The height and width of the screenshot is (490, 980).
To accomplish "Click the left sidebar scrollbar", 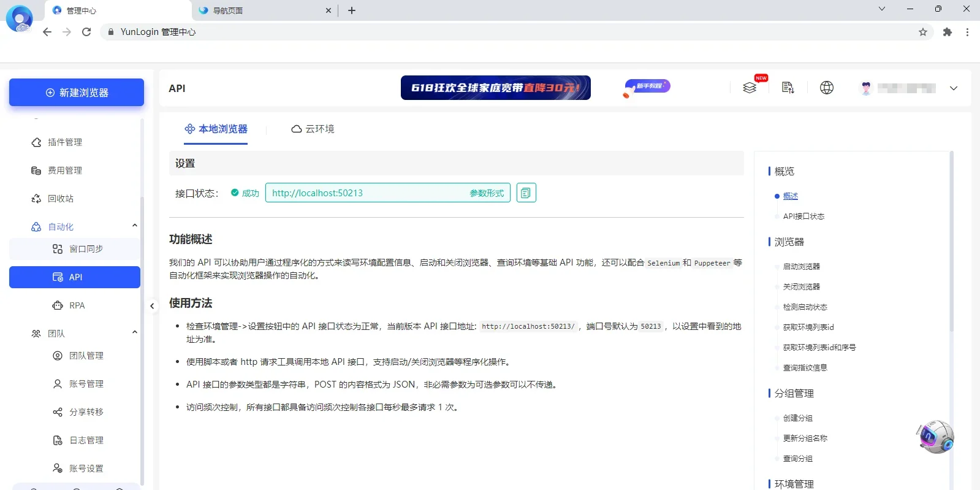I will pos(142,340).
